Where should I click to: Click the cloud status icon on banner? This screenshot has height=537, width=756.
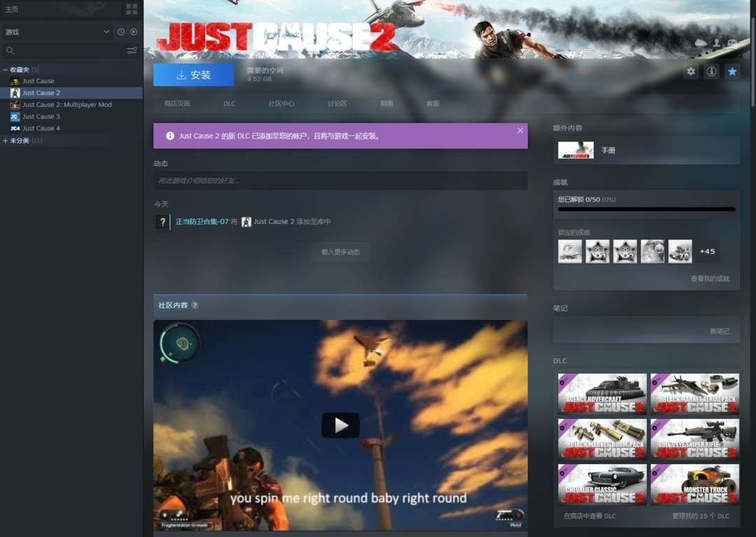701,43
